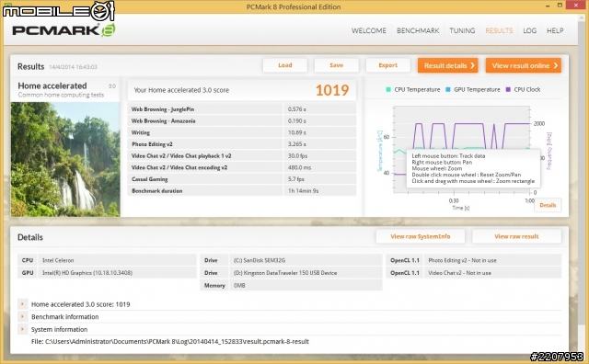Image resolution: width=589 pixels, height=364 pixels.
Task: Minimize the PCMark 8 window
Action: point(549,6)
